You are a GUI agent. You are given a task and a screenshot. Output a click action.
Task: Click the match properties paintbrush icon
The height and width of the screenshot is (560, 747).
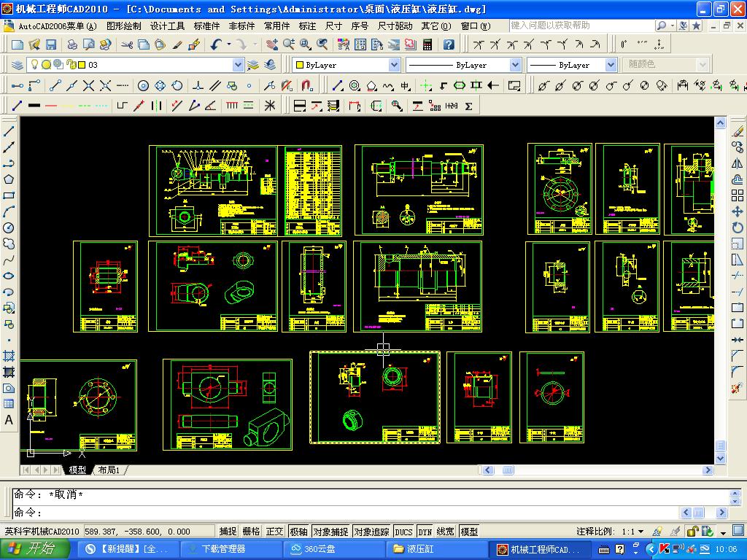(177, 44)
